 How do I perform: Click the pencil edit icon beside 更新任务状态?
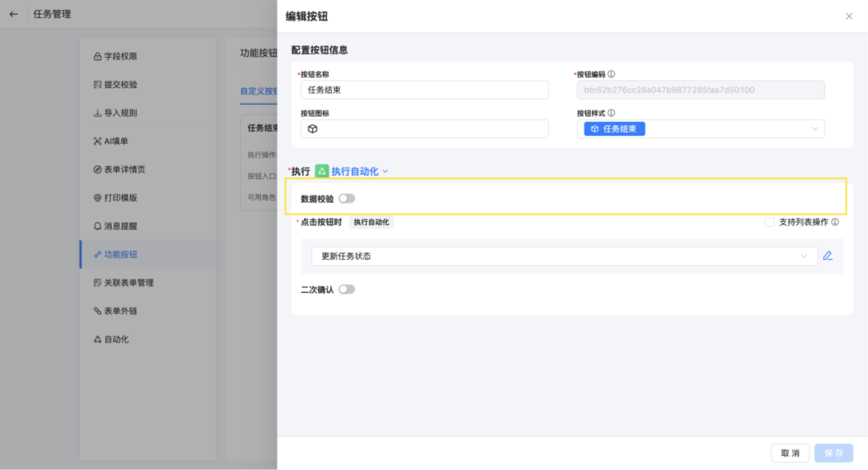point(827,256)
